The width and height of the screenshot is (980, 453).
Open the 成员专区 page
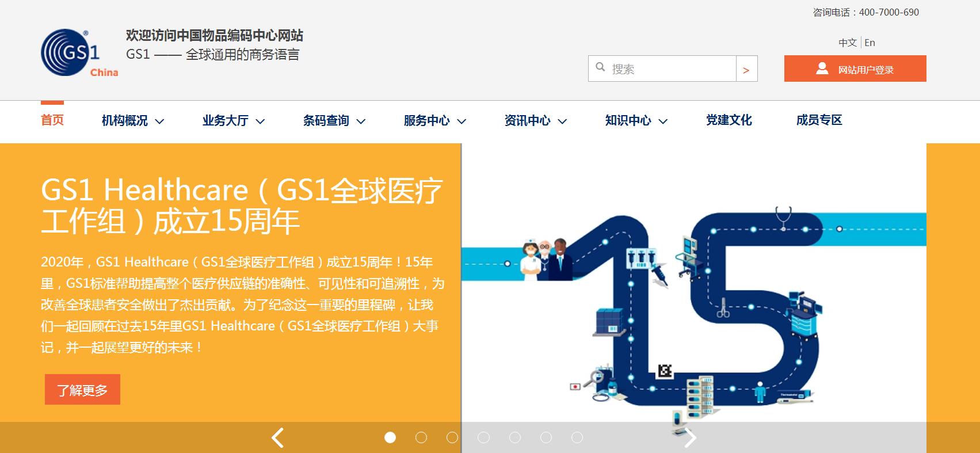pos(819,120)
